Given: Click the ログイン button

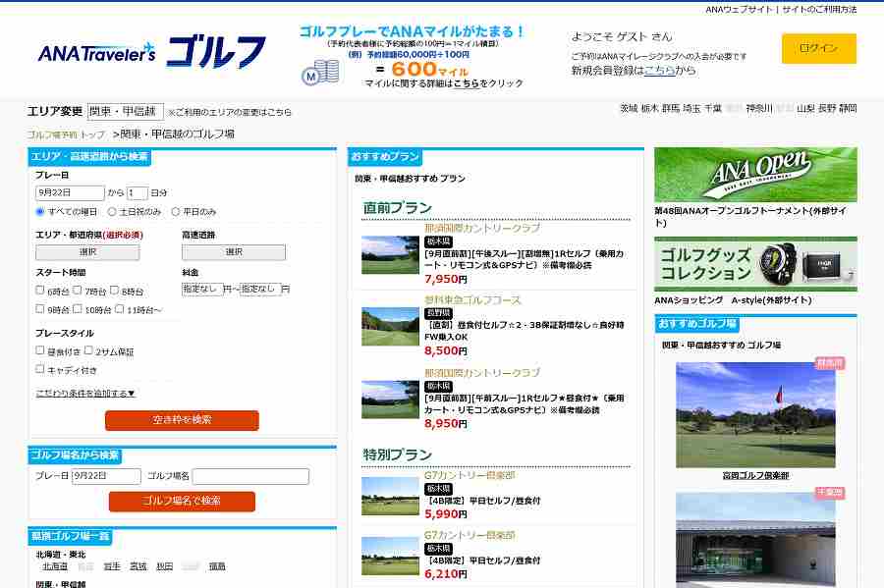Looking at the screenshot, I should click(x=818, y=48).
